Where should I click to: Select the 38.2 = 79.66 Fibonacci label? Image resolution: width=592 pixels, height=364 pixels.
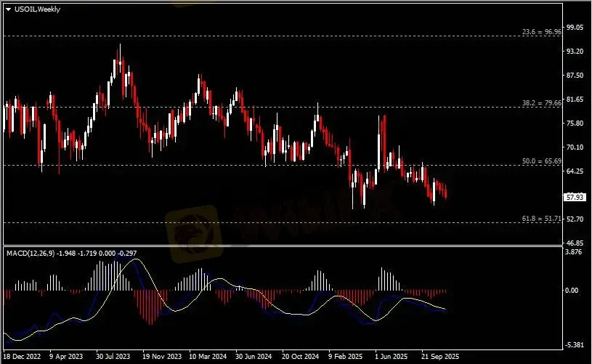click(x=541, y=103)
